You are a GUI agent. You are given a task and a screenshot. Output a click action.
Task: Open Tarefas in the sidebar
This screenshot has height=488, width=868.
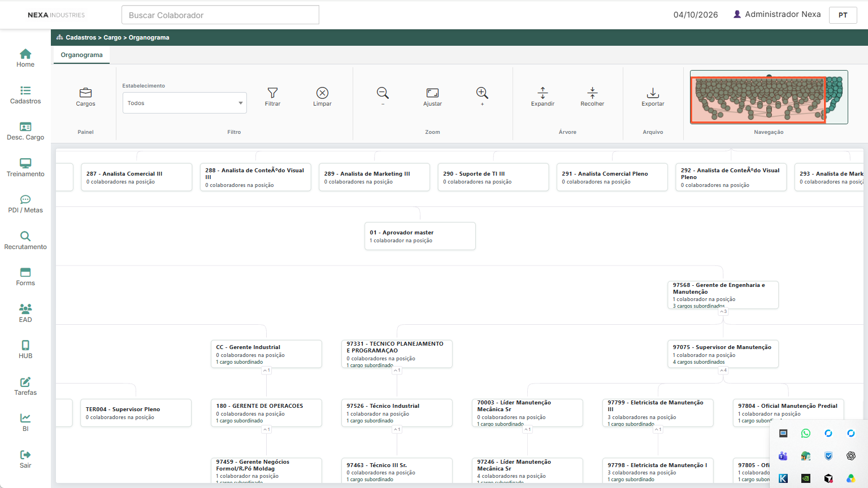[25, 386]
